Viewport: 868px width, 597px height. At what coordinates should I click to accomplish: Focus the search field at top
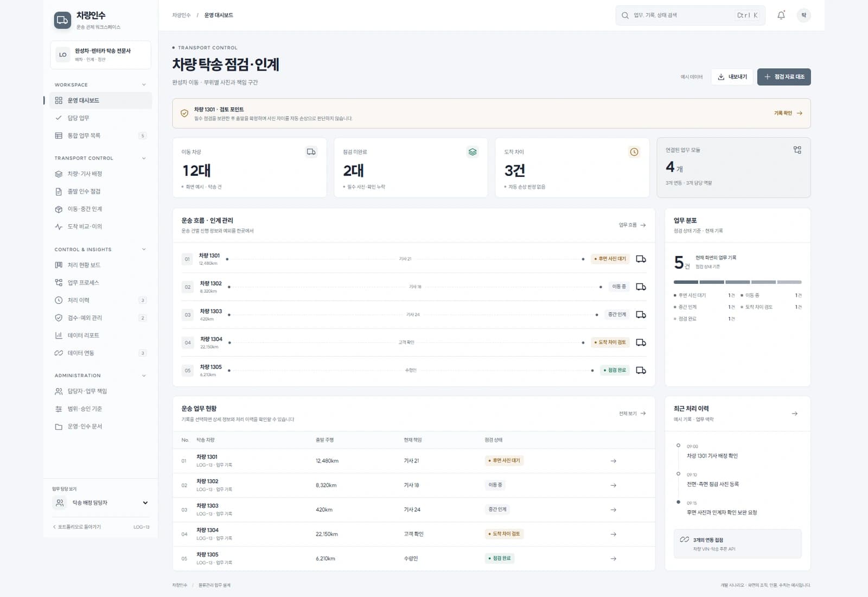[690, 15]
